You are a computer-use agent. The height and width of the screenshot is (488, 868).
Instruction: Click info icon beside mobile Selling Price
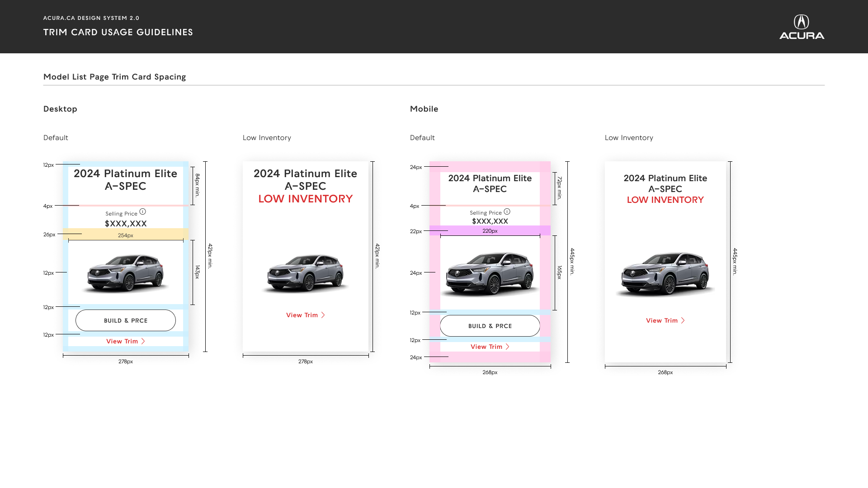coord(507,211)
